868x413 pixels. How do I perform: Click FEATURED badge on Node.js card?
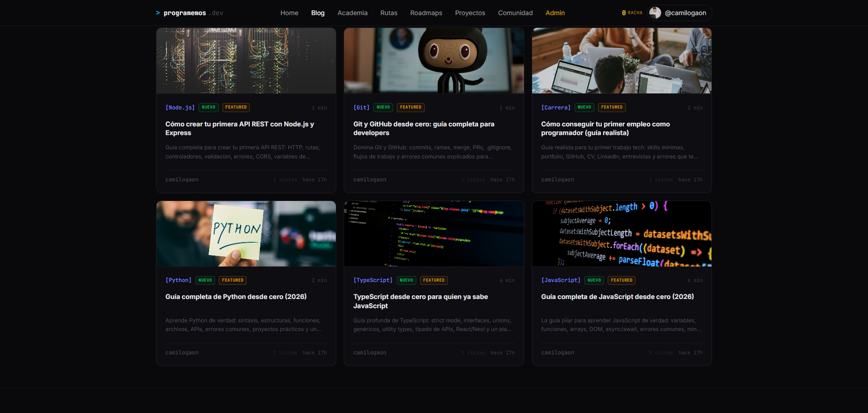pyautogui.click(x=236, y=108)
